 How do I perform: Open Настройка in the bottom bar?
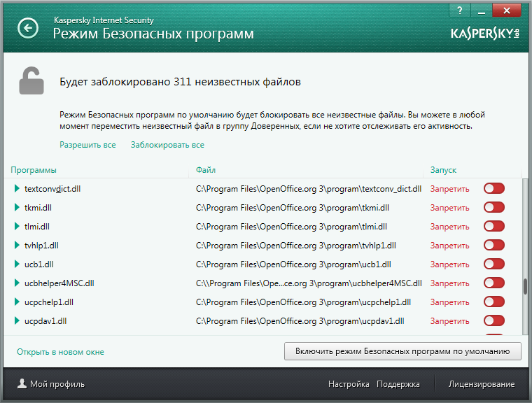coord(349,384)
